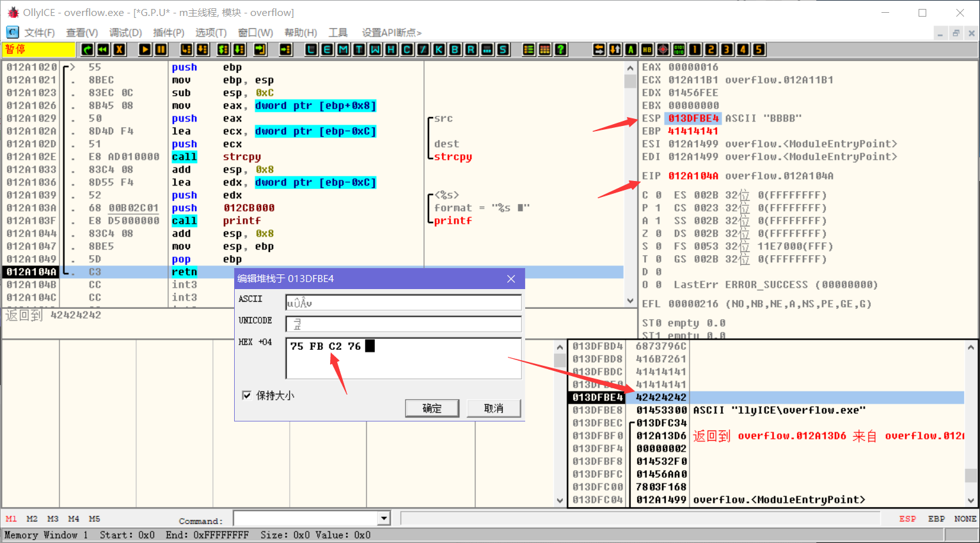Click the Go To Address toolbar icon

coord(286,49)
